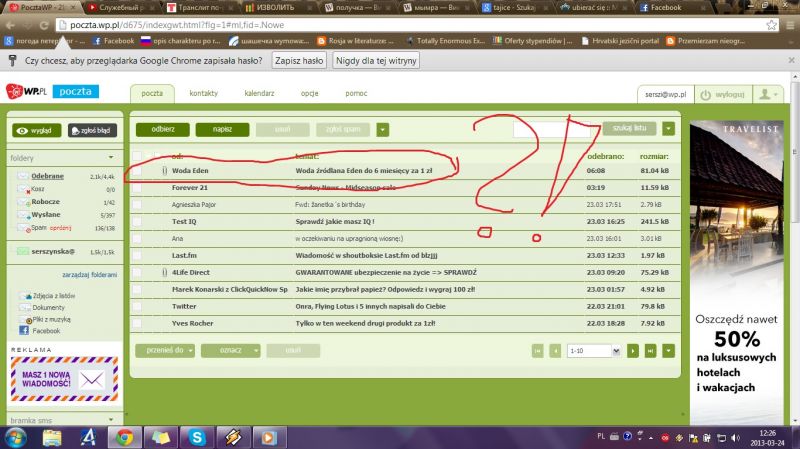Viewport: 800px width, 449px height.
Task: Tick checkbox for Agnieszka Pajor message
Action: pyautogui.click(x=137, y=205)
